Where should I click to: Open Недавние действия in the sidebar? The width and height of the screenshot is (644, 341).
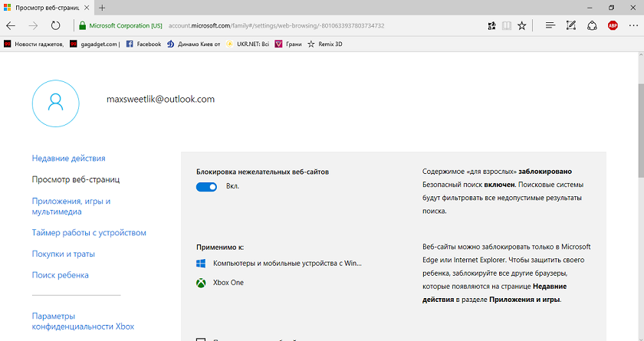(68, 159)
